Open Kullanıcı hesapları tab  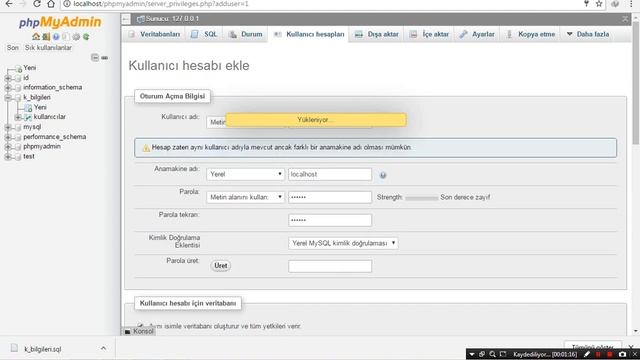(309, 34)
